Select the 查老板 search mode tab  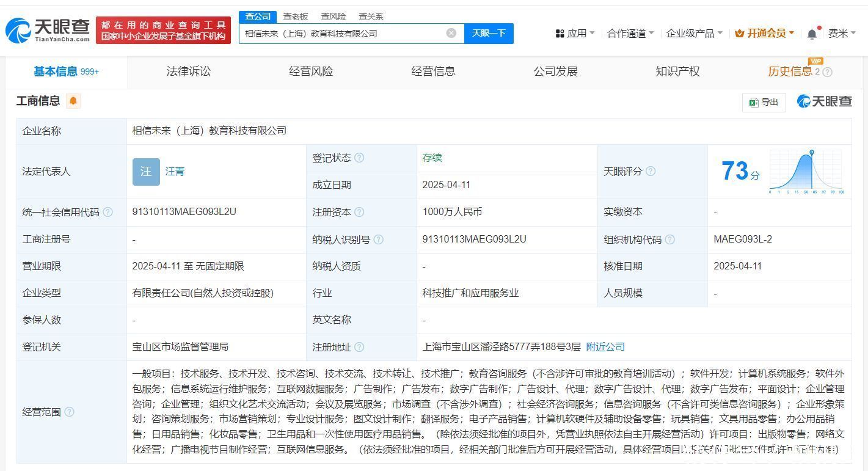(x=296, y=16)
